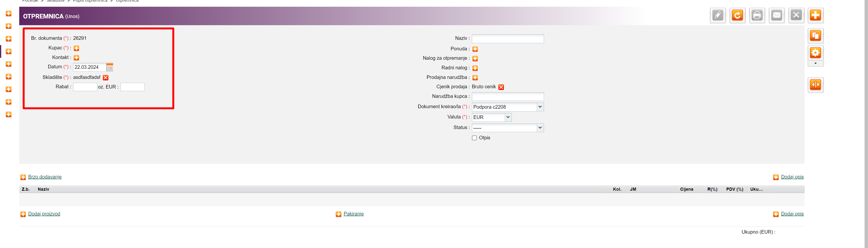Remove the Bruto cenik price list with the red X
Viewport: 868px width, 248px height.
(501, 87)
